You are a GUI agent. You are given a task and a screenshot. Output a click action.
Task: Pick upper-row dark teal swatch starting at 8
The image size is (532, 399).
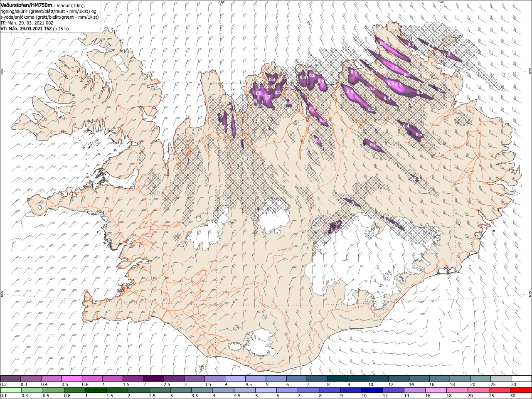click(337, 379)
